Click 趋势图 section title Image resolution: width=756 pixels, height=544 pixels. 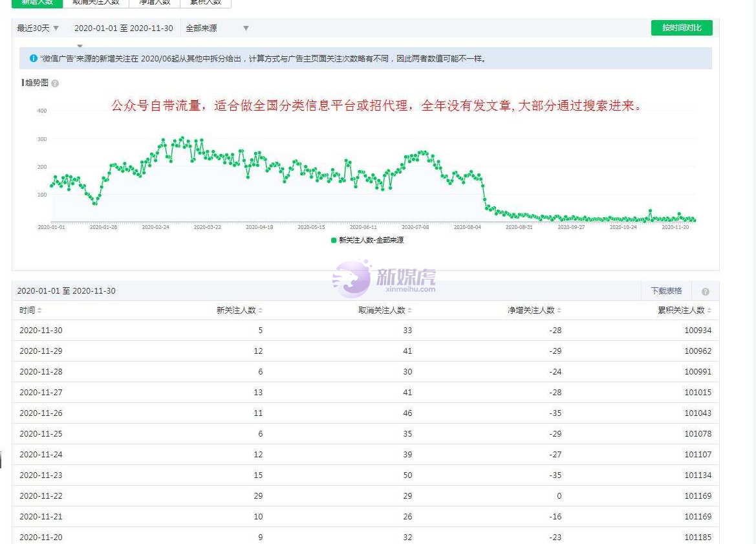point(37,83)
